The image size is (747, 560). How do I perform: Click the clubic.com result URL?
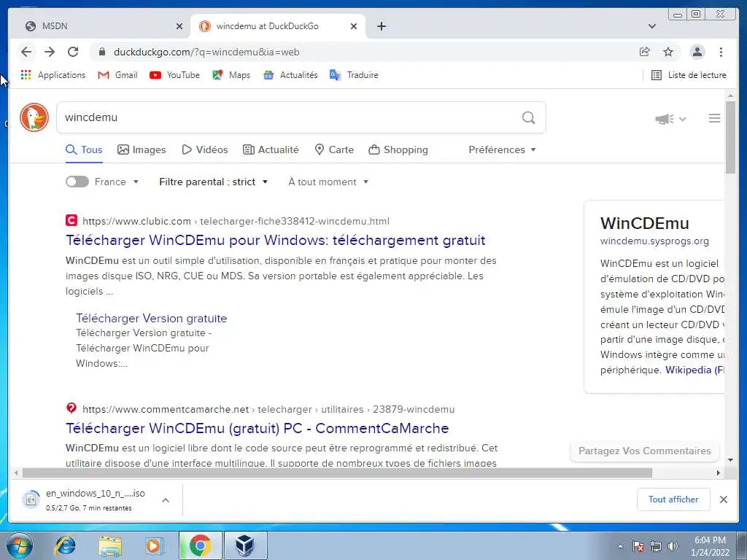(x=236, y=221)
